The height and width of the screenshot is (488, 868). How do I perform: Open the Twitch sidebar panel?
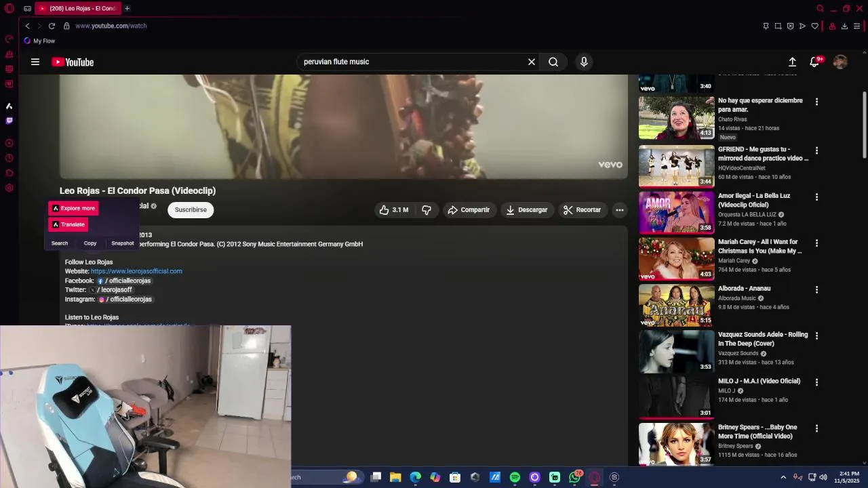(9, 121)
